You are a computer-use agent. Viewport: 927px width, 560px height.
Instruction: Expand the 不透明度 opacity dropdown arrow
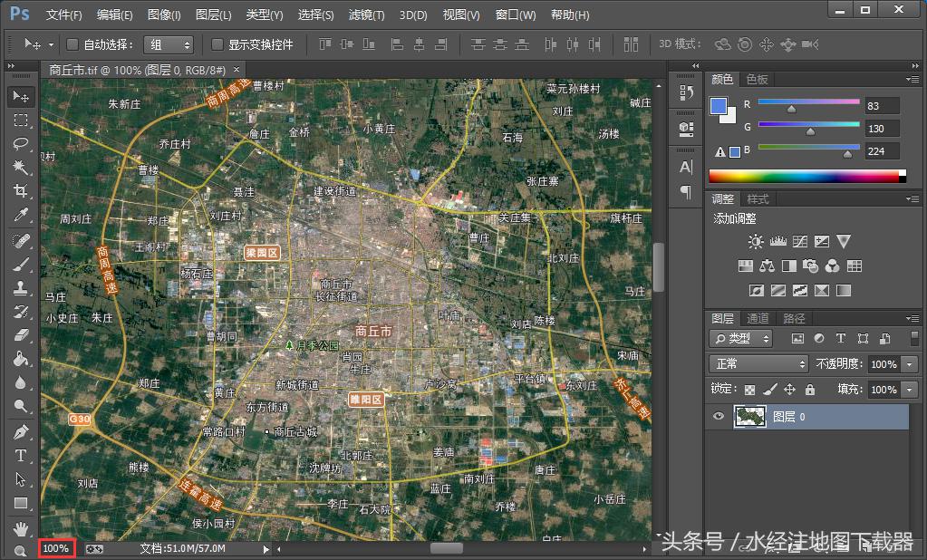pos(910,364)
